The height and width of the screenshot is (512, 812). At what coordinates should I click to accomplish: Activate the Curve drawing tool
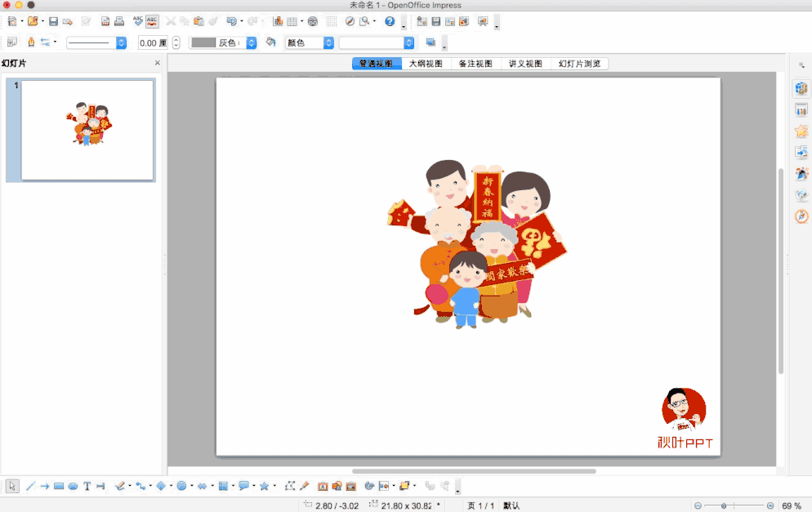pyautogui.click(x=118, y=485)
